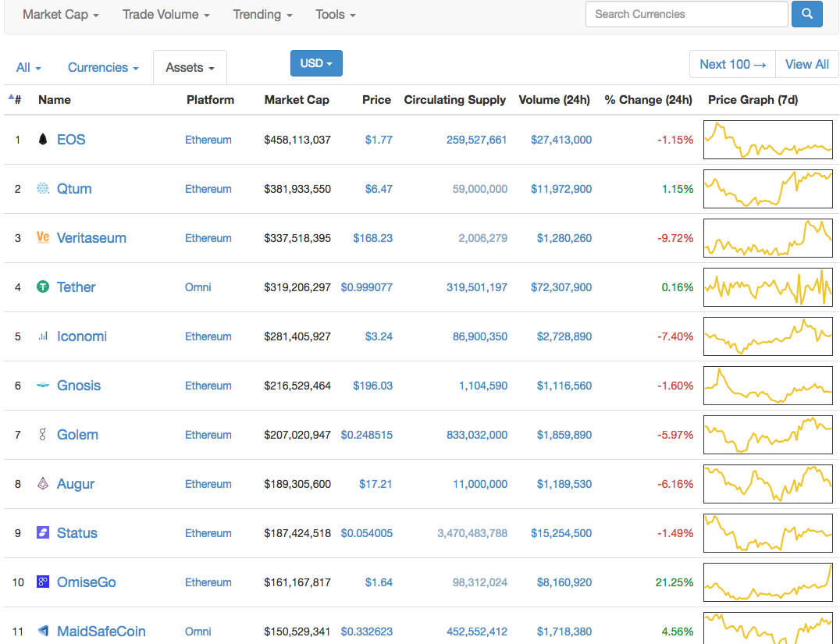
Task: Select the Assets tab
Action: point(190,68)
